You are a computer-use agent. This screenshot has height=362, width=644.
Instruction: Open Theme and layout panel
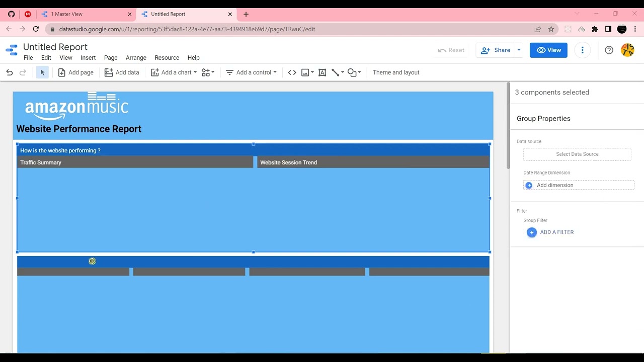coord(396,72)
